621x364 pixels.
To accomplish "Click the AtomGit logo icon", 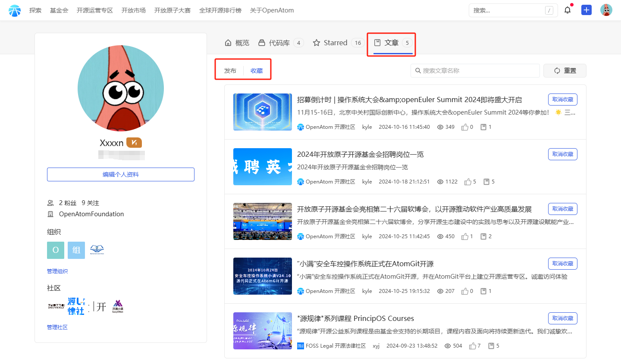I will coord(15,10).
